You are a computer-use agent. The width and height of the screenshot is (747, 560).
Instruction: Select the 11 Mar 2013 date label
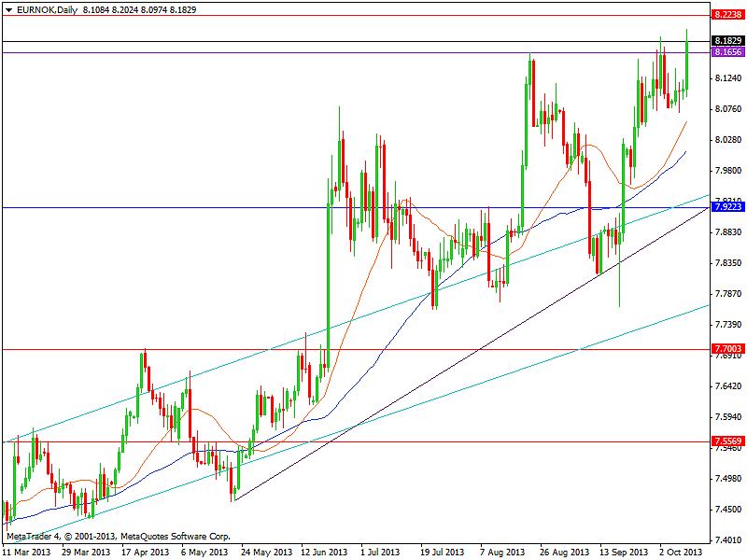[x=26, y=552]
